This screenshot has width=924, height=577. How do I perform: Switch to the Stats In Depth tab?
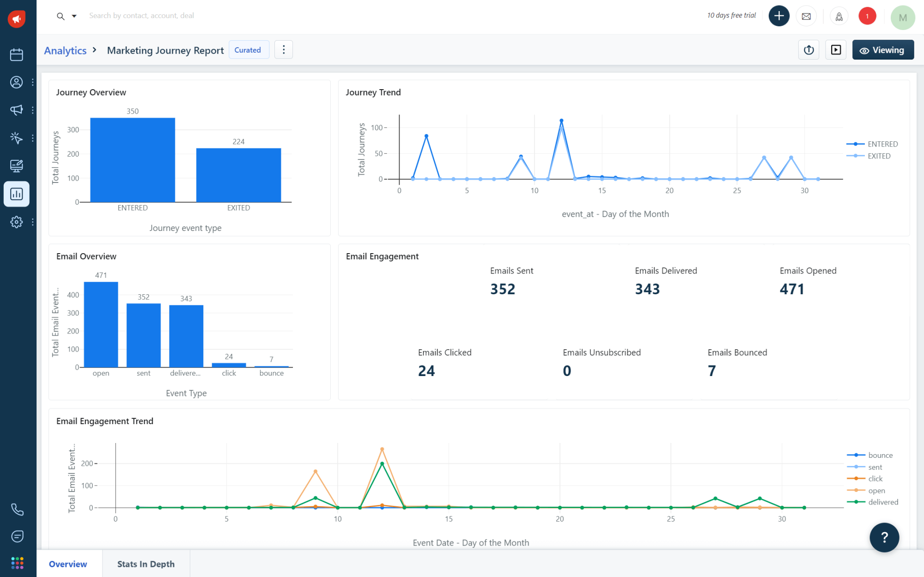[146, 564]
